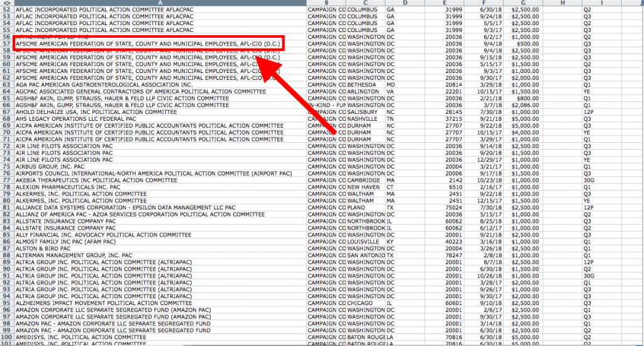
Task: Click the Alliance Data Systems Corporation cell
Action: point(160,208)
